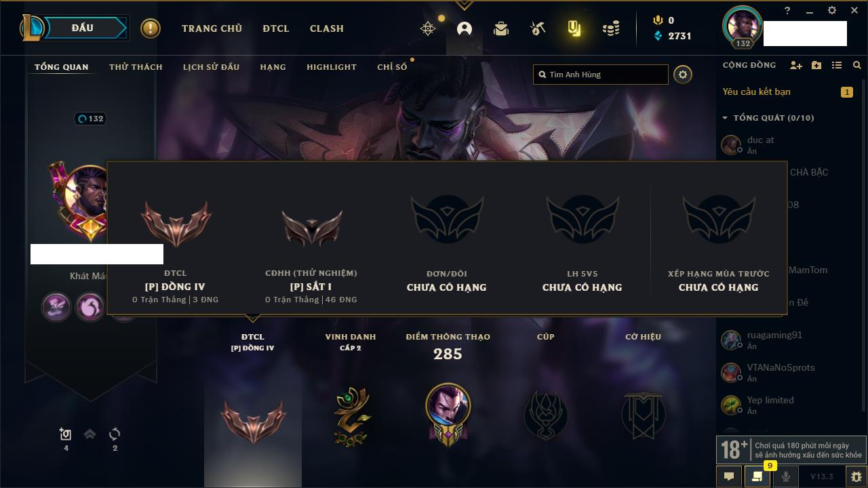The image size is (868, 488).
Task: Open the Collection backpack icon
Action: coord(501,28)
